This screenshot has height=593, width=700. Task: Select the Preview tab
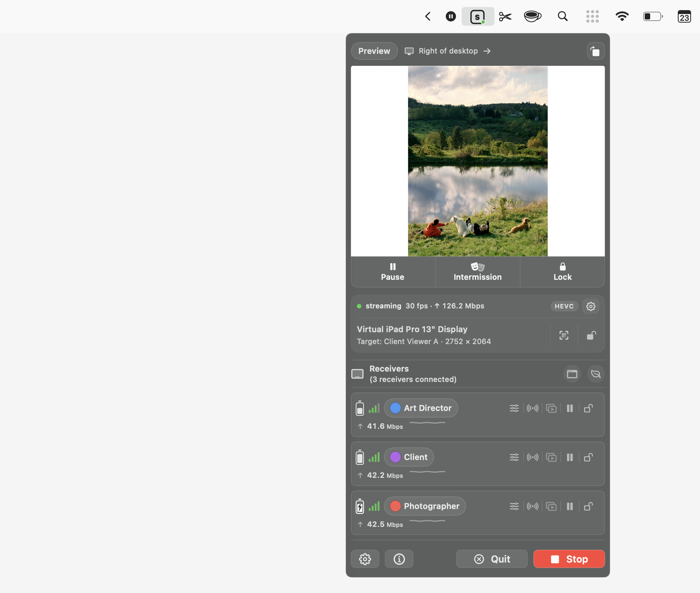[x=374, y=51]
